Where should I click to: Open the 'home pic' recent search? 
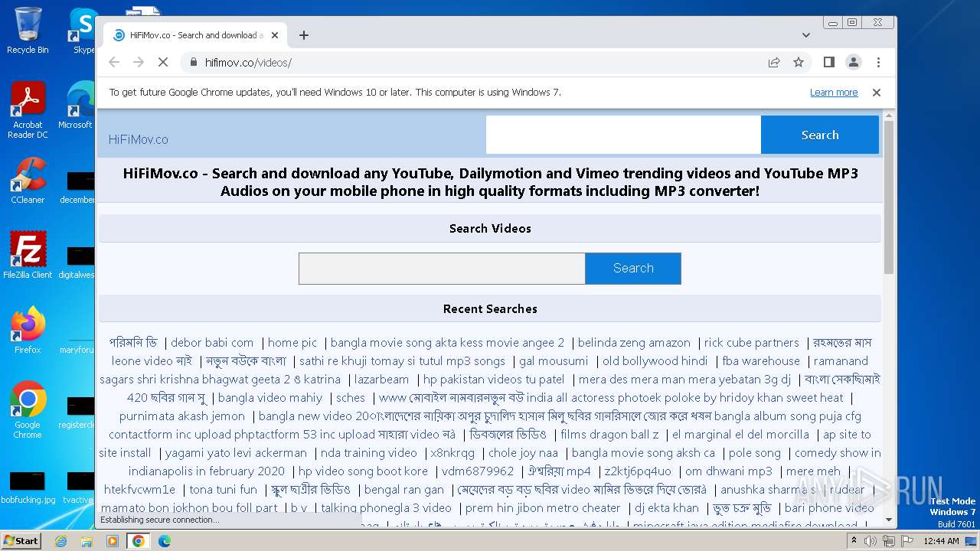[292, 343]
